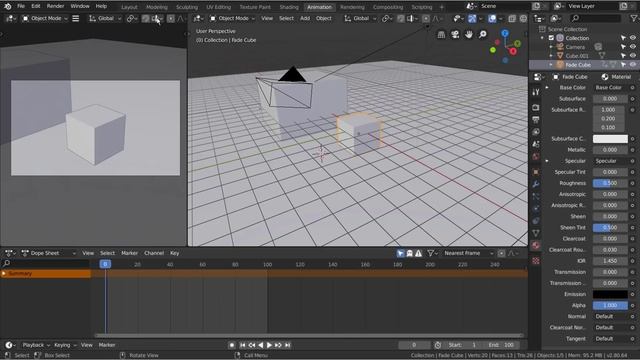The width and height of the screenshot is (640, 360).
Task: Toggle camera view in main viewport
Action: (x=455, y=35)
